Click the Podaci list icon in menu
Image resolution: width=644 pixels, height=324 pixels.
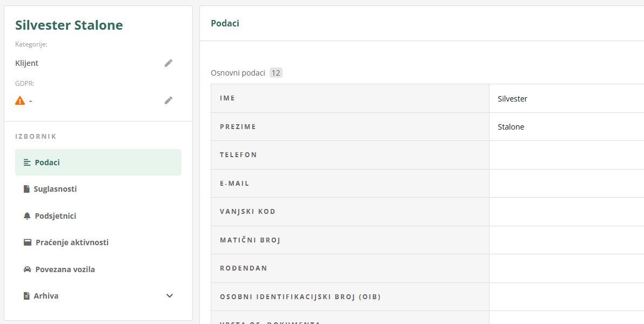(x=27, y=163)
